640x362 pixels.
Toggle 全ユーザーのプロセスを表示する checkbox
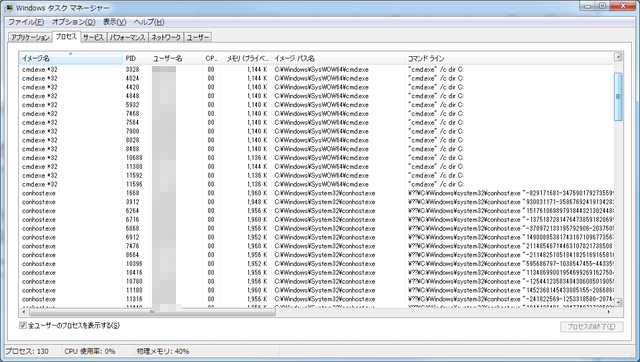tap(23, 325)
